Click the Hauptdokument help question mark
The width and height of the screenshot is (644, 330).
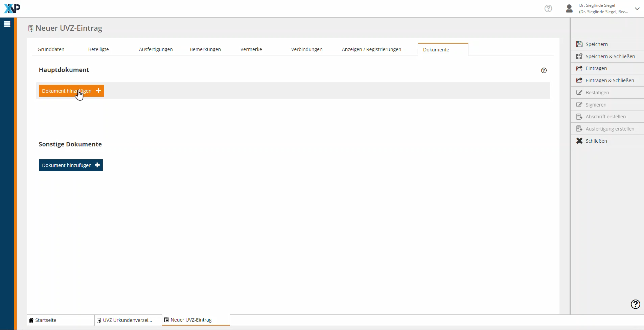point(544,70)
